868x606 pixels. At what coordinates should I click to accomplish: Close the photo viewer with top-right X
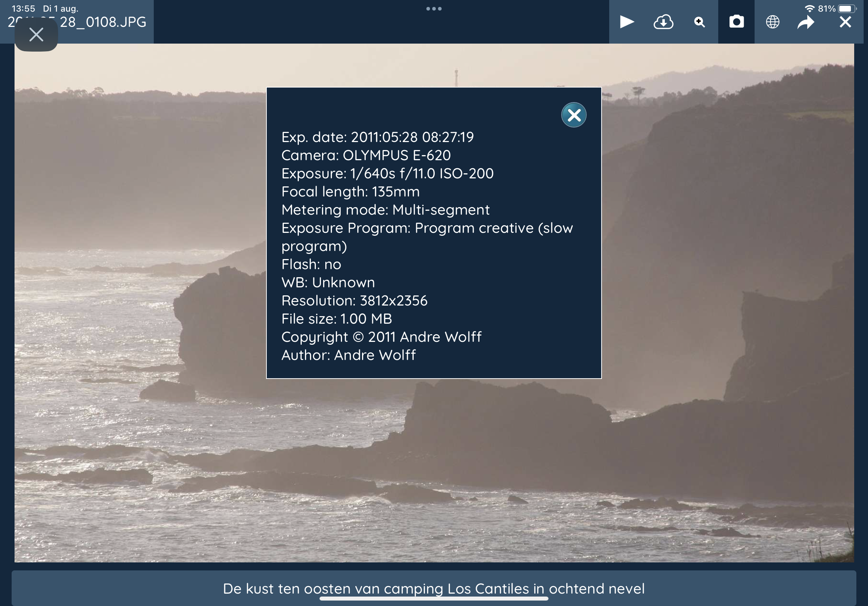coord(845,22)
